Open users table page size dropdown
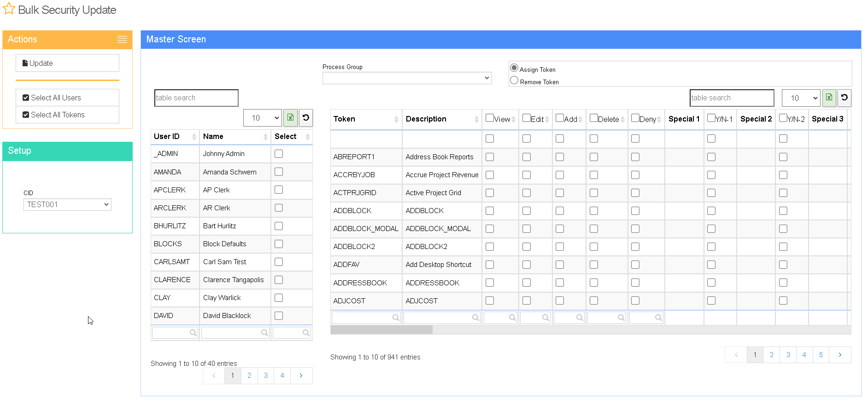 point(263,118)
